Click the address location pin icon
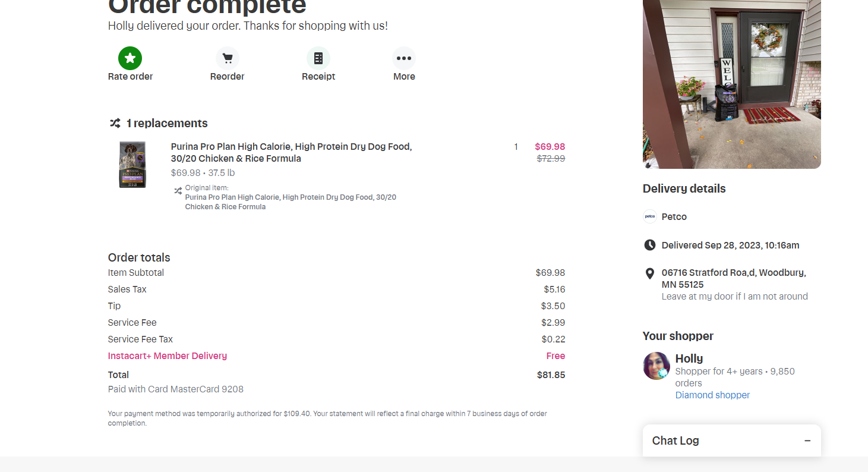This screenshot has height=472, width=868. tap(650, 273)
